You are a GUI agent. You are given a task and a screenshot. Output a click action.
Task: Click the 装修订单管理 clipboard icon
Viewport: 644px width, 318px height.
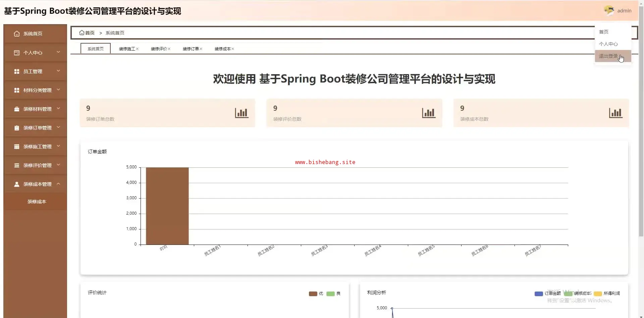[16, 128]
